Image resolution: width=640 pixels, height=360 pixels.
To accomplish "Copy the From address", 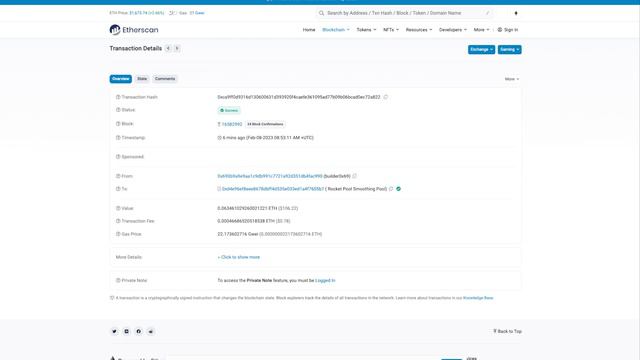I will [x=355, y=176].
